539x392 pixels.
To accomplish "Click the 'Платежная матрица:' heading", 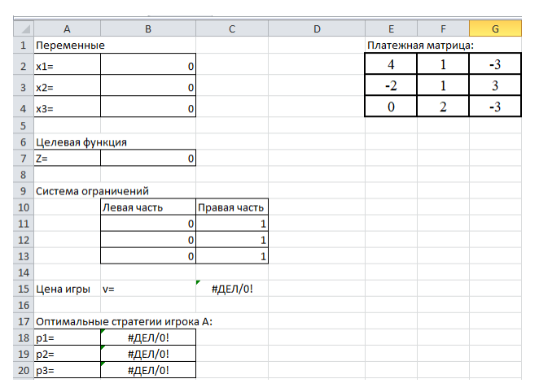I will click(420, 45).
